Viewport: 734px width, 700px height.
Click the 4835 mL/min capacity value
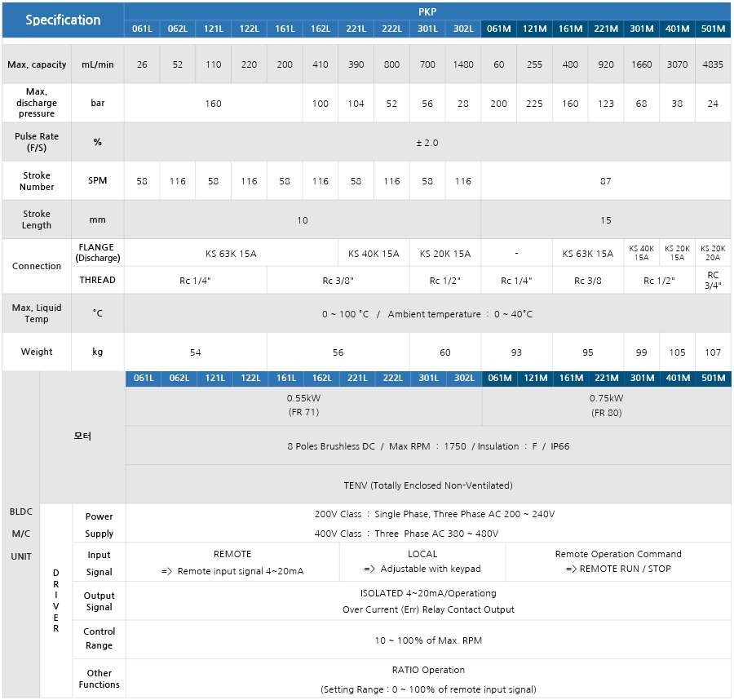pyautogui.click(x=713, y=64)
